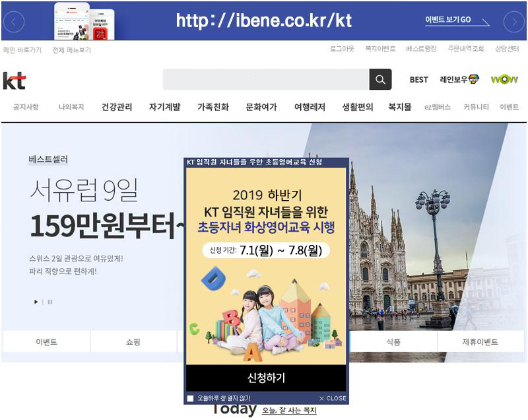Viewport: 528px width, 420px height.
Task: Focus the search input field
Action: [x=266, y=79]
